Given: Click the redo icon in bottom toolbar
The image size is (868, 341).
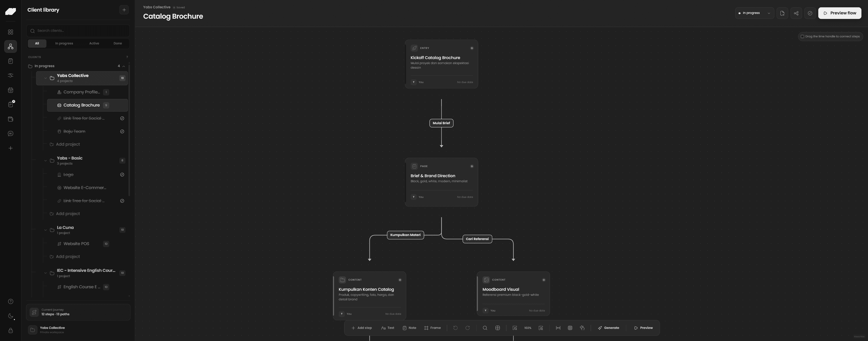Looking at the screenshot, I should tap(467, 328).
